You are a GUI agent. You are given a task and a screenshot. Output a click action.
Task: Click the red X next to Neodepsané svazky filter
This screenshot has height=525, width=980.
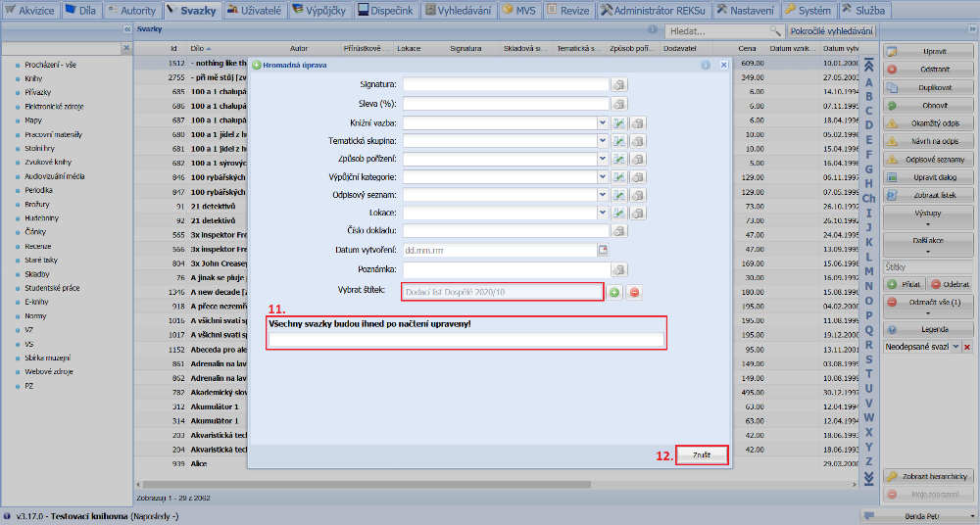point(968,348)
